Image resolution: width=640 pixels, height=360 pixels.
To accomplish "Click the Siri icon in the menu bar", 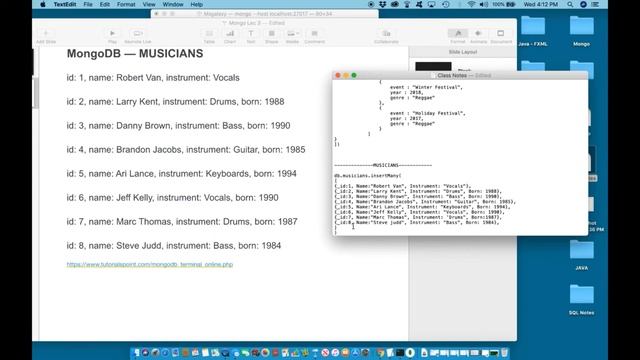I will point(583,4).
